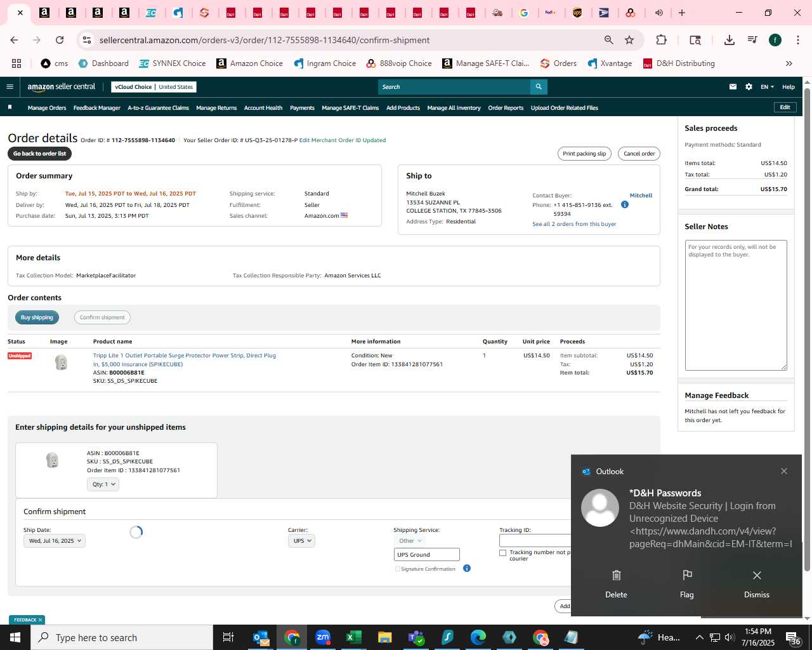Delete the Outlook notification email
Viewport: 812px width, 650px height.
coord(616,583)
